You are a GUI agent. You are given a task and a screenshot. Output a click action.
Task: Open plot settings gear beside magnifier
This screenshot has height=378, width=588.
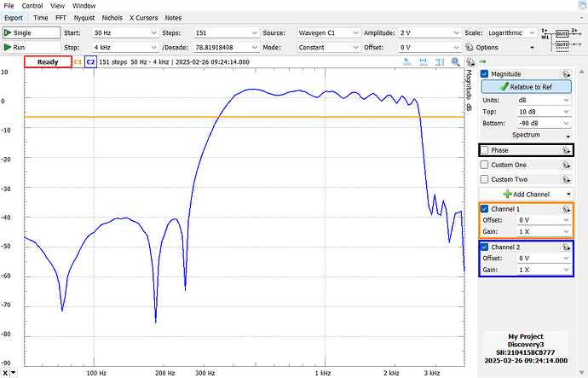tap(469, 62)
